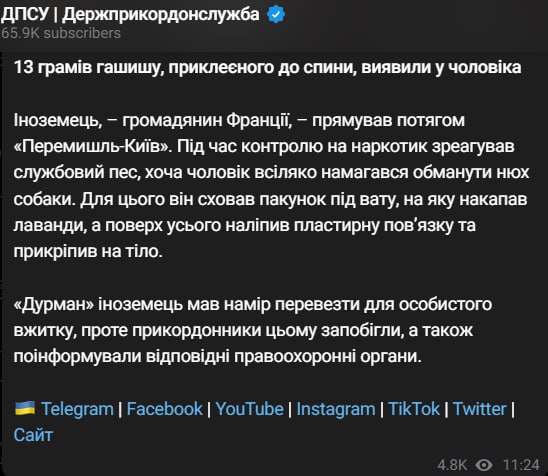This screenshot has height=476, width=548.
Task: Open the Telegram link
Action: (77, 409)
